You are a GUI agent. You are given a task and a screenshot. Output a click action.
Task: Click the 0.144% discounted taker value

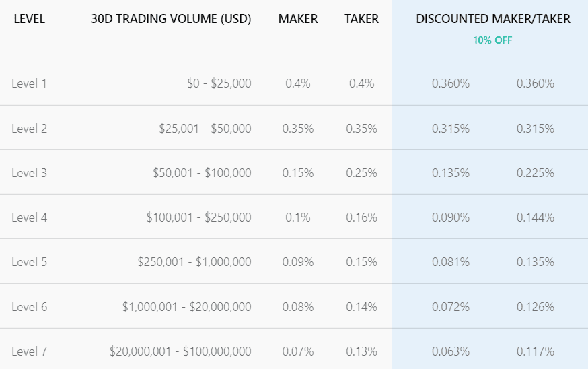[x=535, y=217]
